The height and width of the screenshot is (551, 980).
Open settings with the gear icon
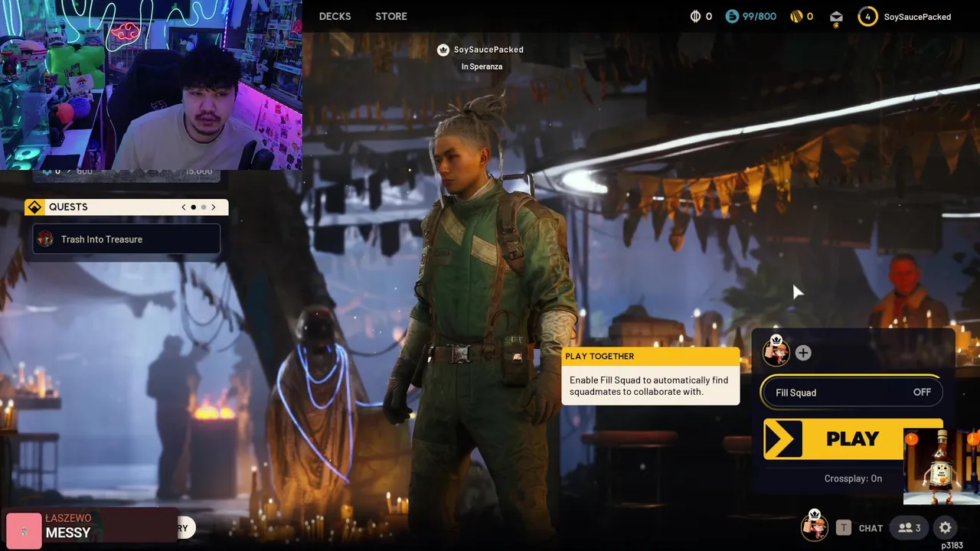coord(946,528)
